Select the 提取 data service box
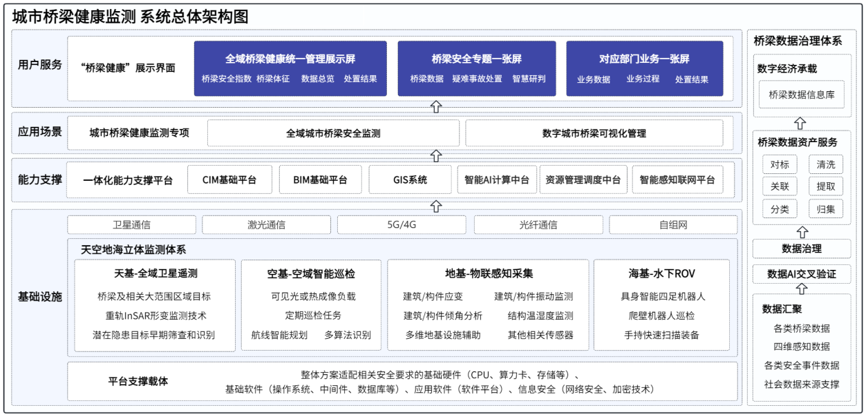This screenshot has width=868, height=419. [x=826, y=186]
